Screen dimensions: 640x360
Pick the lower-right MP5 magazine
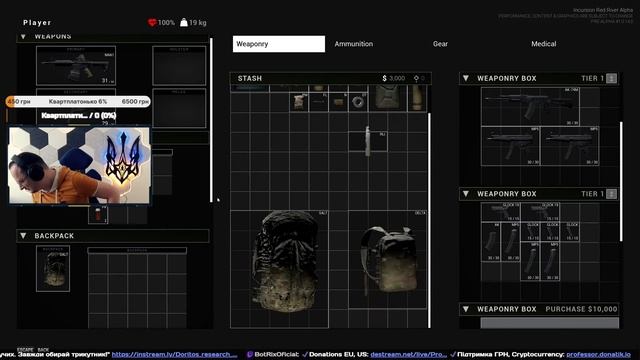550,261
